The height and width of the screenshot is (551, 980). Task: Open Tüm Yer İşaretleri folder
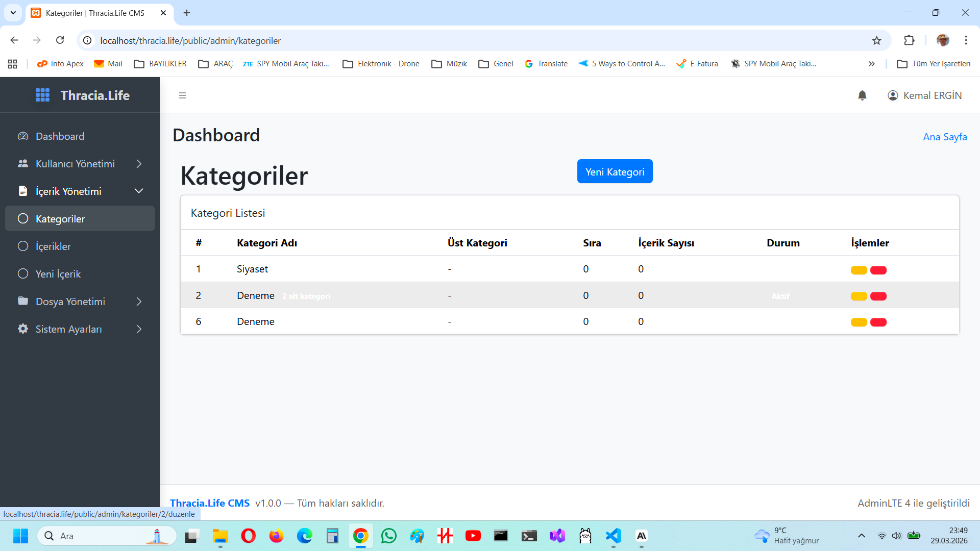point(934,64)
